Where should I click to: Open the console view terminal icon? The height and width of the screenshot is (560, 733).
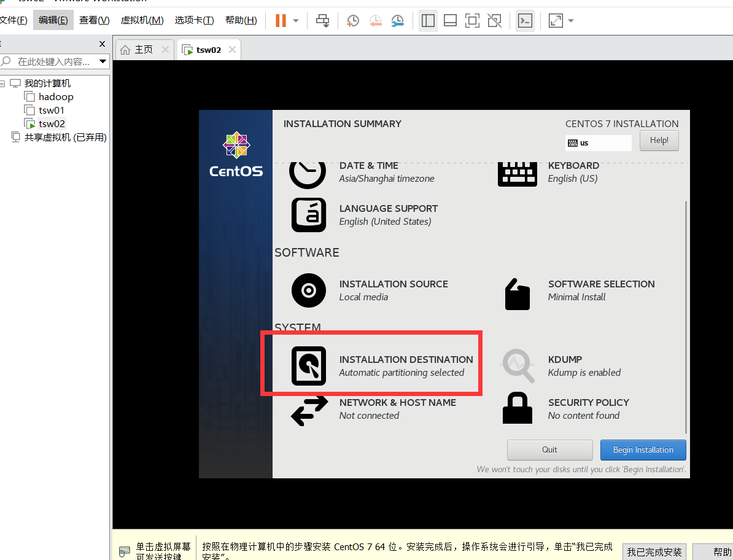tap(525, 20)
